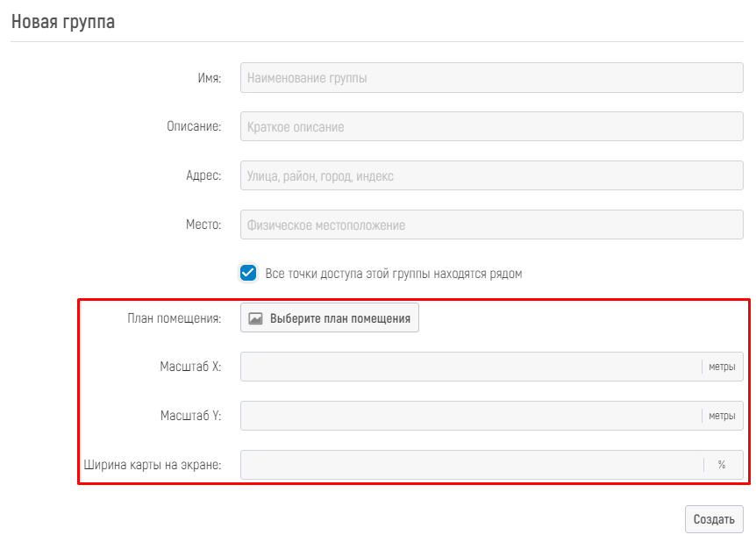The width and height of the screenshot is (756, 542).
Task: Click the План помещения label
Action: click(x=174, y=318)
